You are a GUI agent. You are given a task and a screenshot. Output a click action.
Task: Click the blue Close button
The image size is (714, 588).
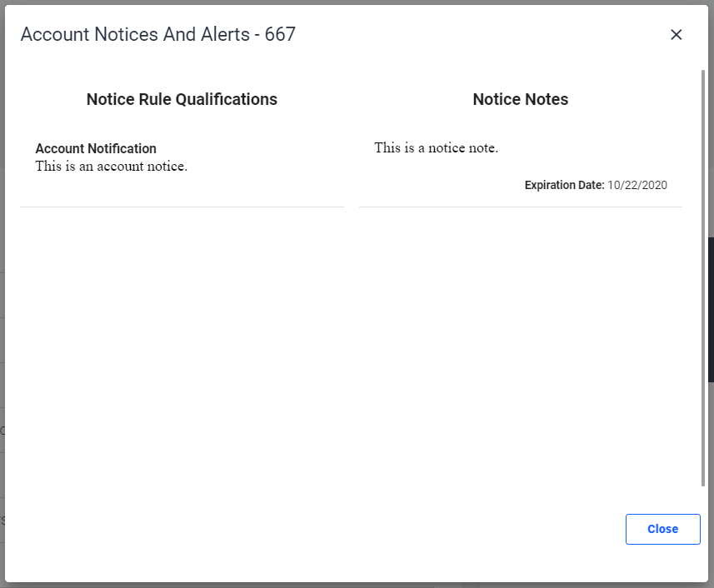coord(662,529)
